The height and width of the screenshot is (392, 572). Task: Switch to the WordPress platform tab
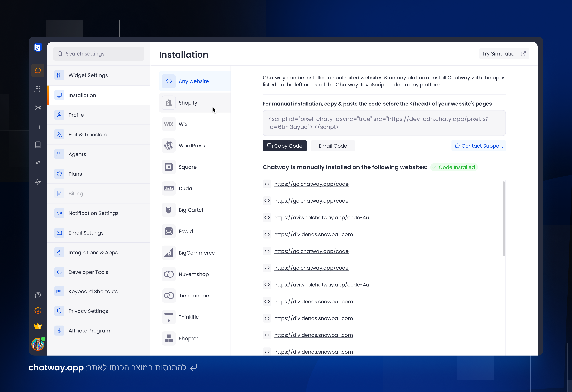coord(195,145)
